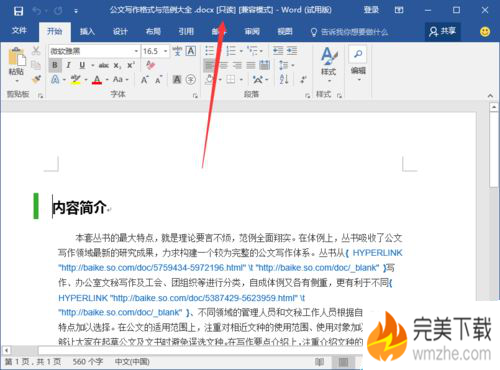Toggle Italic formatting
This screenshot has height=370, width=500.
point(68,65)
